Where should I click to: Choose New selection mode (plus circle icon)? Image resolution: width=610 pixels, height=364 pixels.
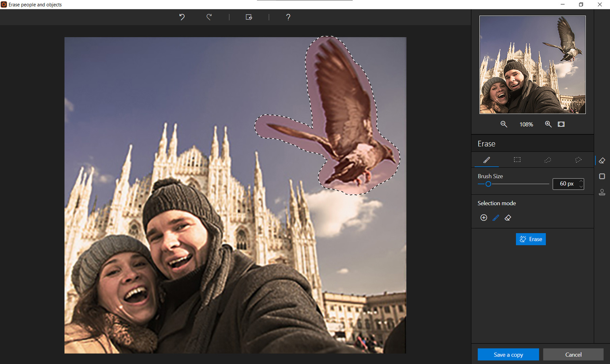(x=484, y=218)
